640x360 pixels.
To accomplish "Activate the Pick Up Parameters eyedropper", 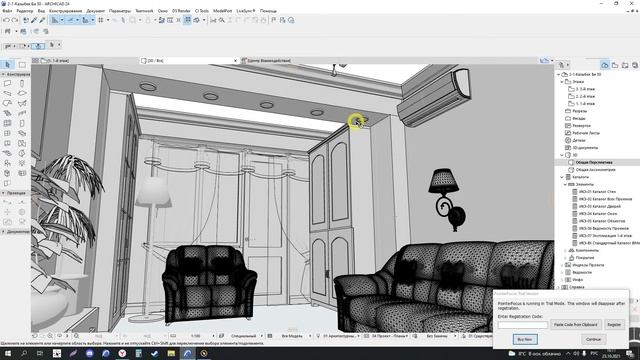I will pyautogui.click(x=34, y=20).
